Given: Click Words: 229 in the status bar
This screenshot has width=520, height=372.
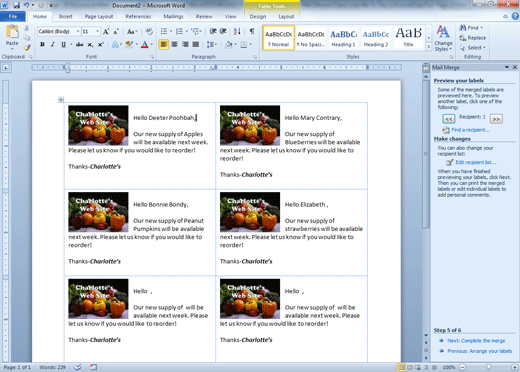Looking at the screenshot, I should pyautogui.click(x=52, y=367).
